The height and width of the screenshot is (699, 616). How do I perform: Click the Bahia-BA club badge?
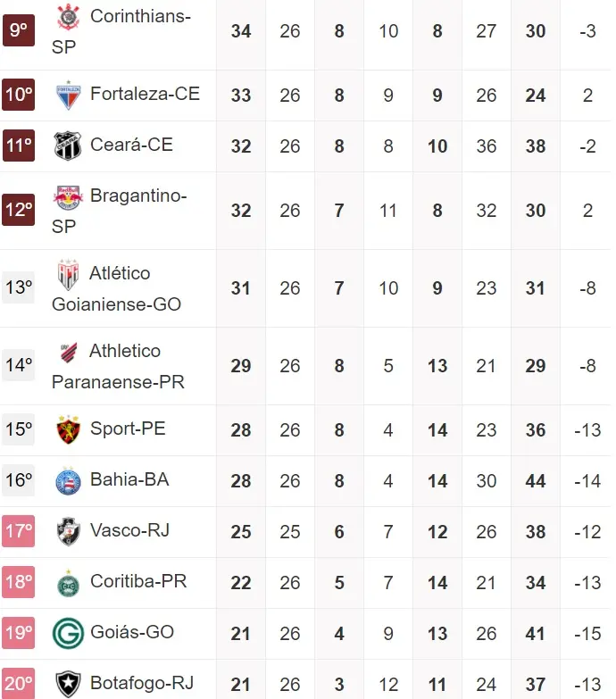click(x=68, y=480)
